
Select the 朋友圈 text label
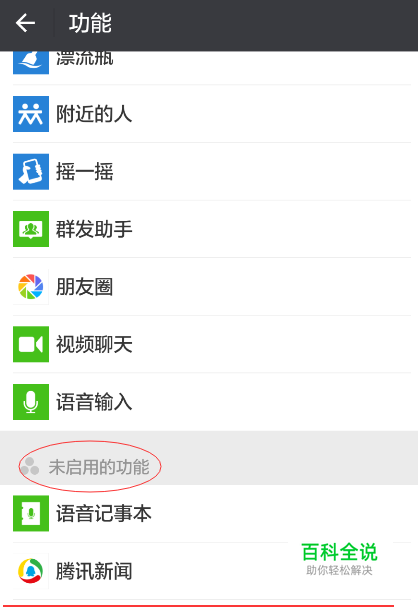(84, 287)
